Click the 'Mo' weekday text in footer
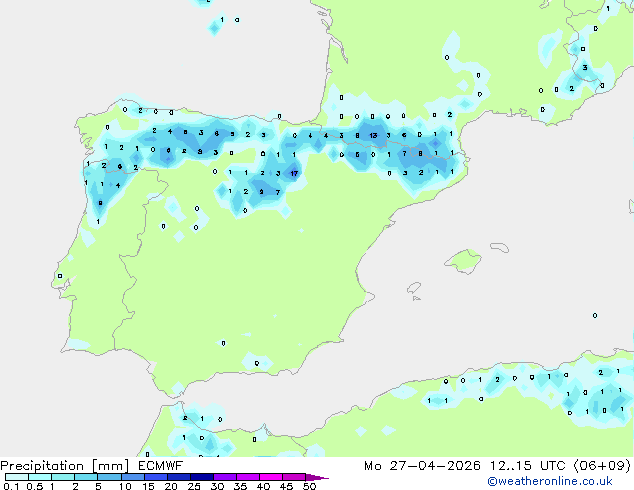634x490 pixels. pyautogui.click(x=372, y=466)
